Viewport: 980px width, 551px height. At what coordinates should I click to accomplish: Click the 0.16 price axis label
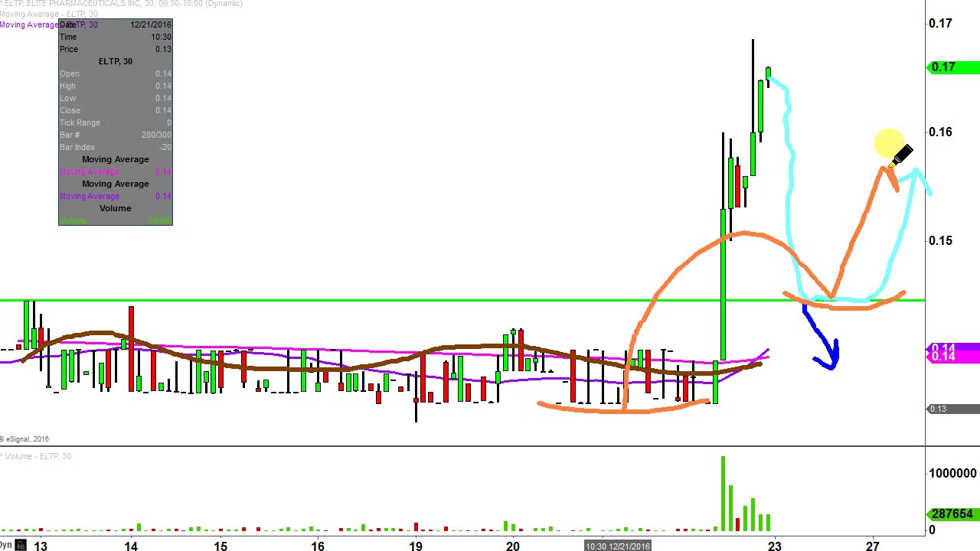point(940,132)
